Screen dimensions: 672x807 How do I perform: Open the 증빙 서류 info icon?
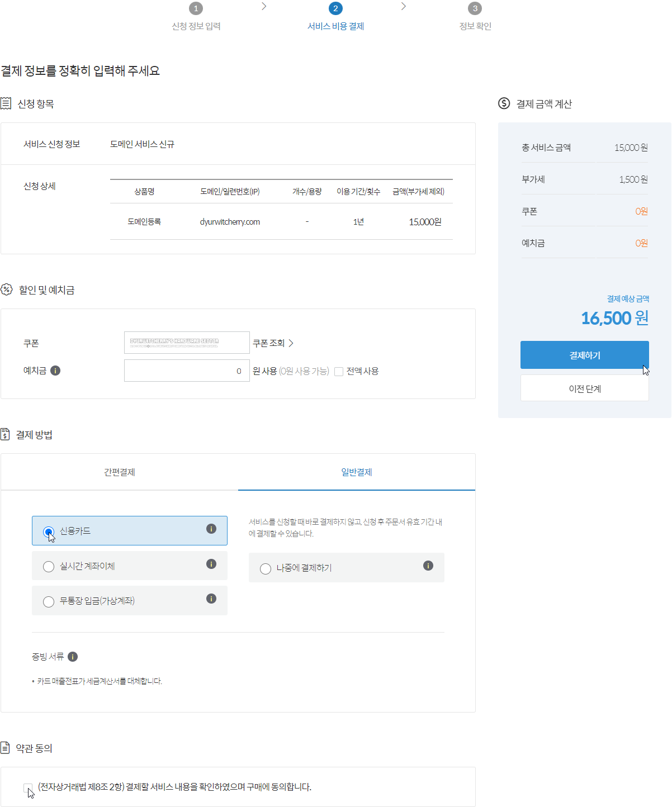click(x=73, y=656)
